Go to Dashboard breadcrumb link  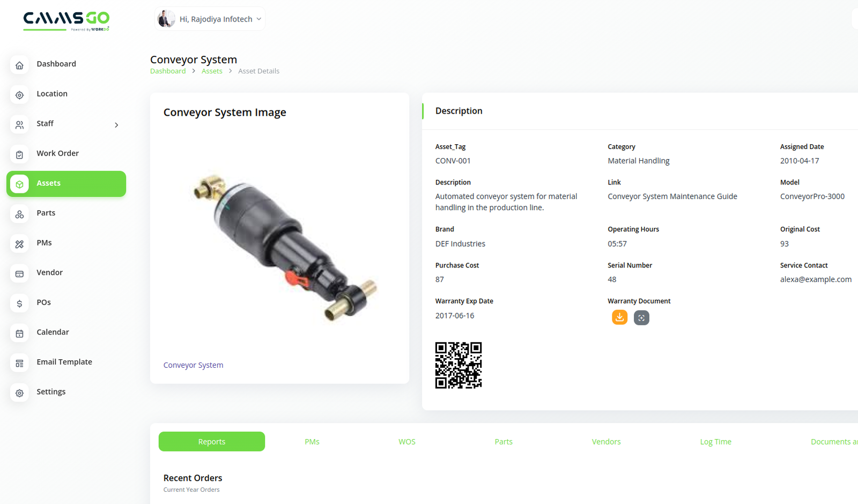tap(168, 71)
